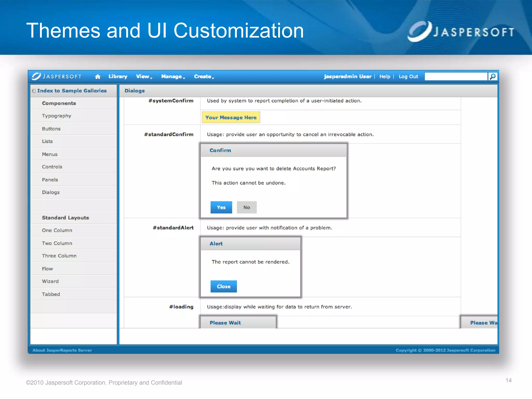Select Menus in the sidebar

[x=74, y=154]
